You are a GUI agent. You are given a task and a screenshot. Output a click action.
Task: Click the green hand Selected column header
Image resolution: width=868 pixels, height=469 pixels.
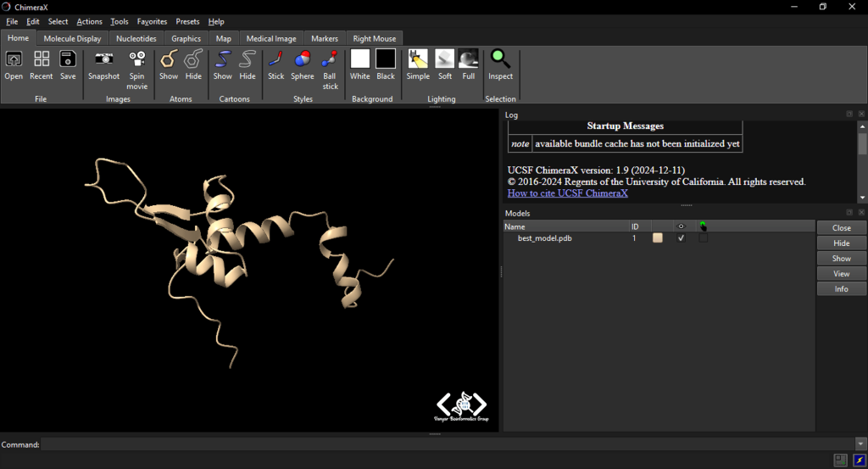pyautogui.click(x=703, y=226)
